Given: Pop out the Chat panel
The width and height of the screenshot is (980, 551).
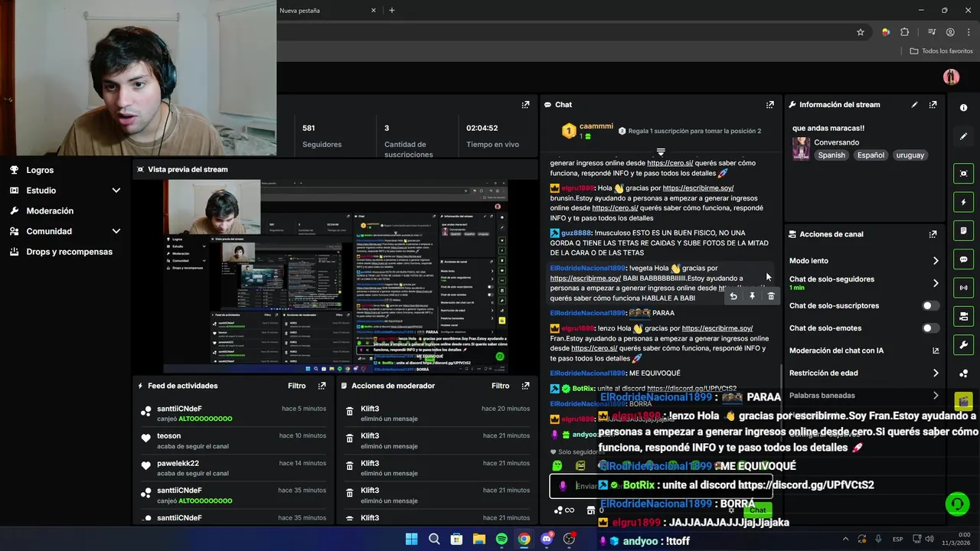Looking at the screenshot, I should point(769,105).
